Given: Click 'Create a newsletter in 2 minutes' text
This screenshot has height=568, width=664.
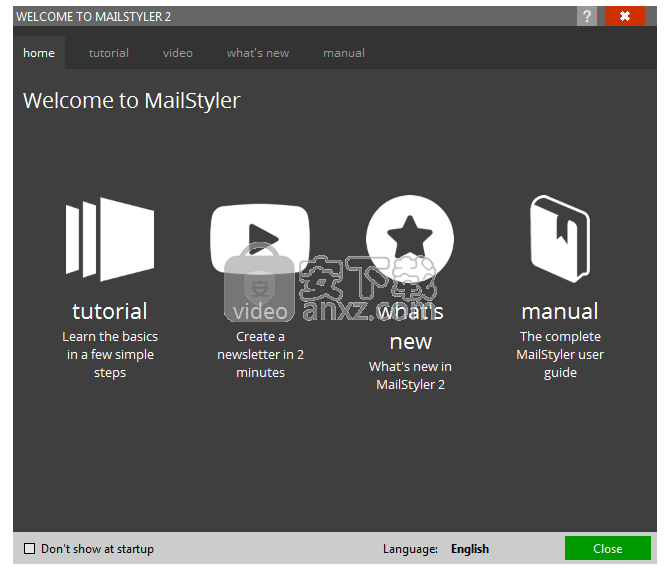Looking at the screenshot, I should [260, 355].
